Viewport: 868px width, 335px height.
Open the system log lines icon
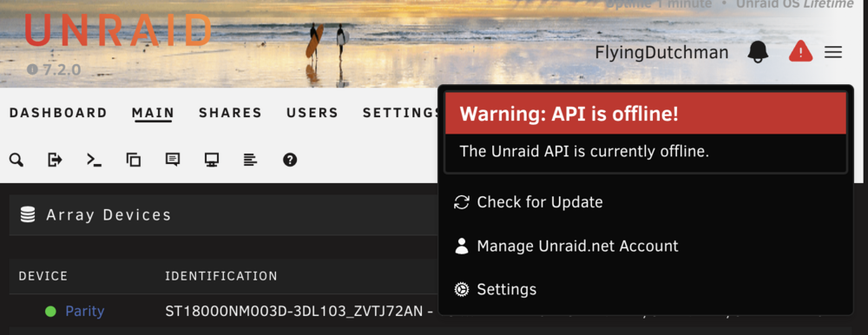point(250,161)
